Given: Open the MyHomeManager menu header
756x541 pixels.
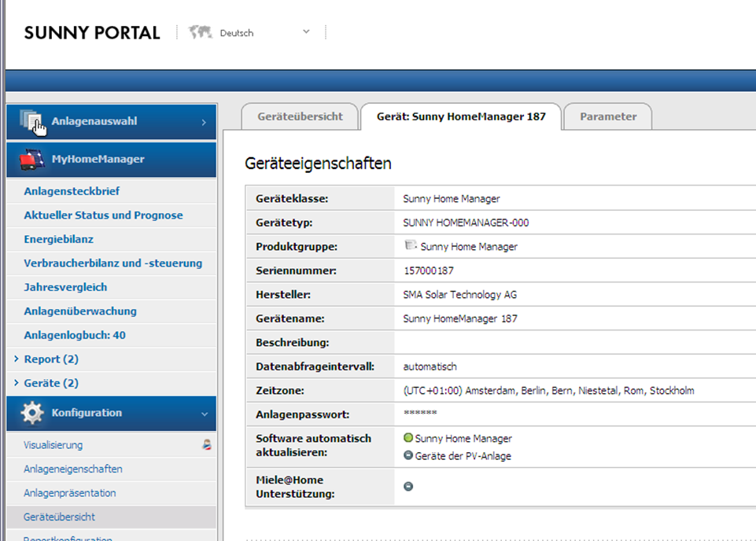Looking at the screenshot, I should pos(112,160).
